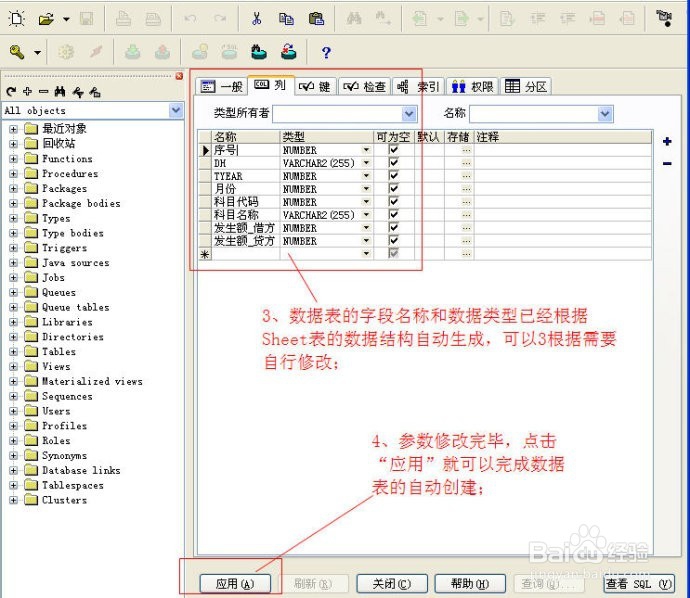690x598 pixels.
Task: Click the blue question mark help icon
Action: tap(326, 53)
